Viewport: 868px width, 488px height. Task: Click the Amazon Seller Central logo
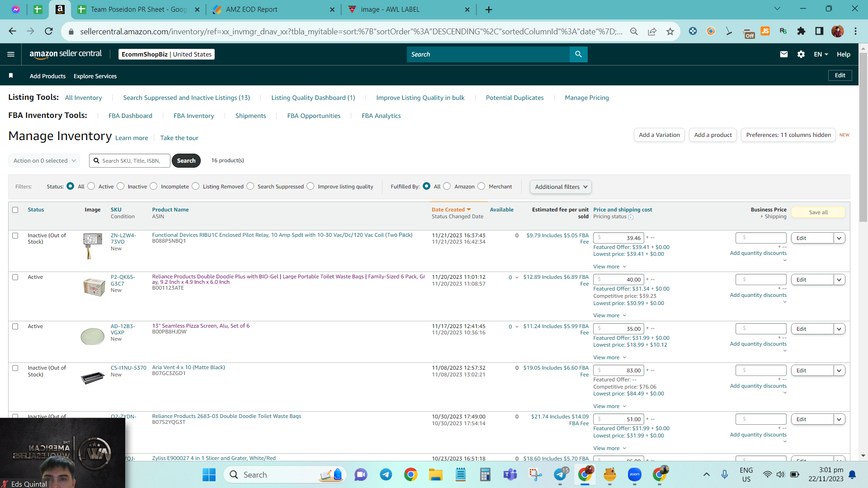tap(66, 54)
